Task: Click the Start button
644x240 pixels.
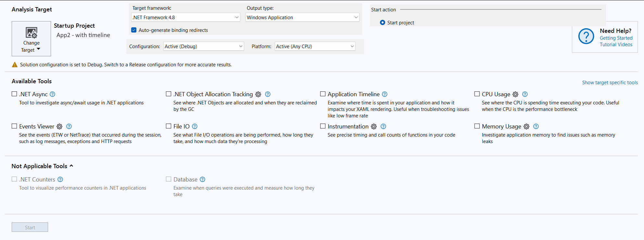Action: pyautogui.click(x=30, y=227)
